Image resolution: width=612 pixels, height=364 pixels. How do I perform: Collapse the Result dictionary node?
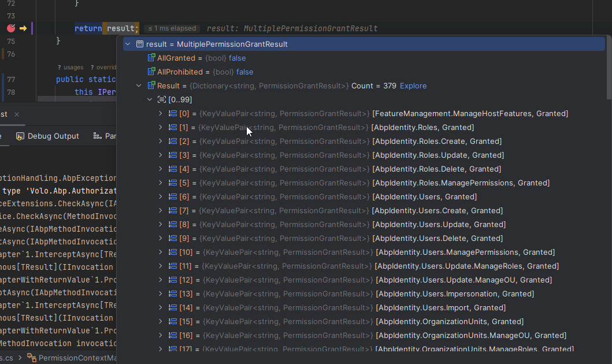click(139, 86)
